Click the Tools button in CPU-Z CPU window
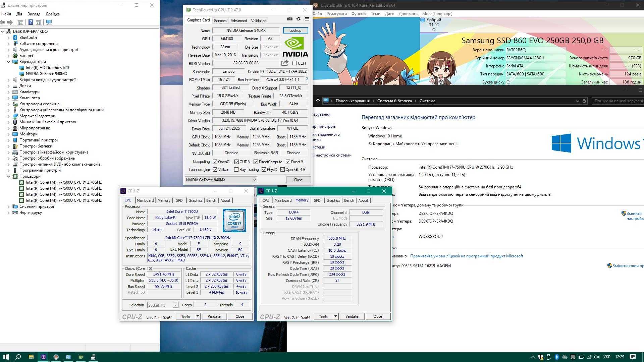The image size is (644, 362). point(185,316)
